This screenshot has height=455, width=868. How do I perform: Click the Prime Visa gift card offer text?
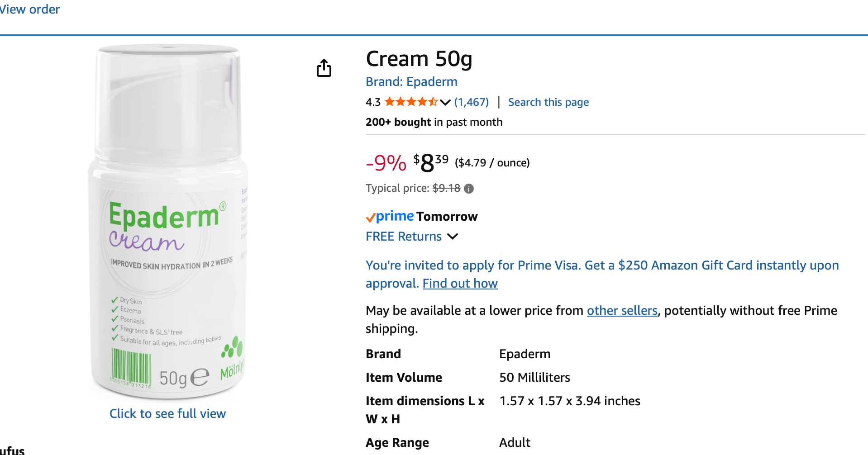[x=602, y=265]
